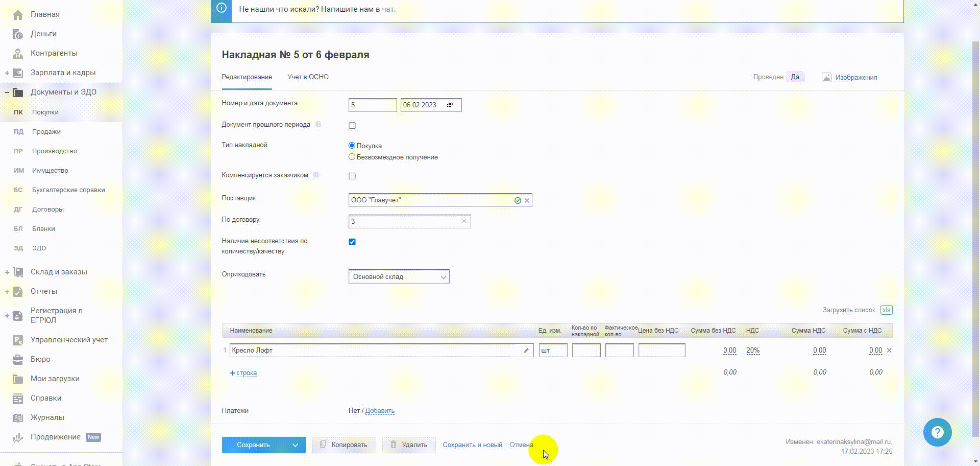
Task: Expand Склад и заказы sidebar section
Action: pyautogui.click(x=7, y=272)
